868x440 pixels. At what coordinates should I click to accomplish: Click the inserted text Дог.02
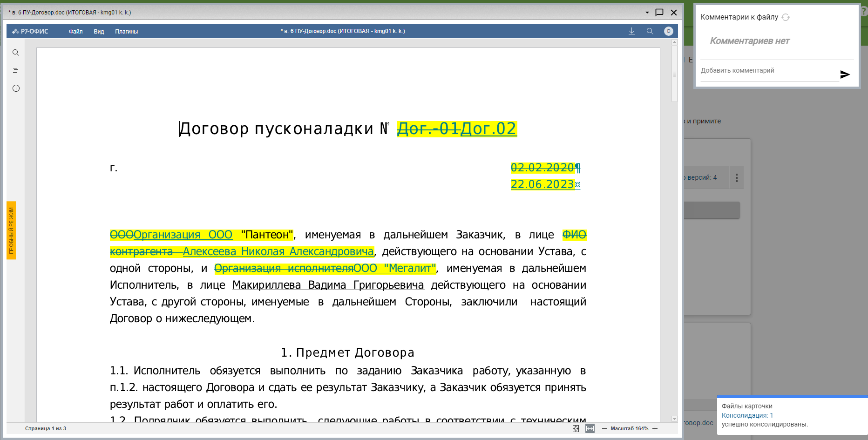point(488,129)
